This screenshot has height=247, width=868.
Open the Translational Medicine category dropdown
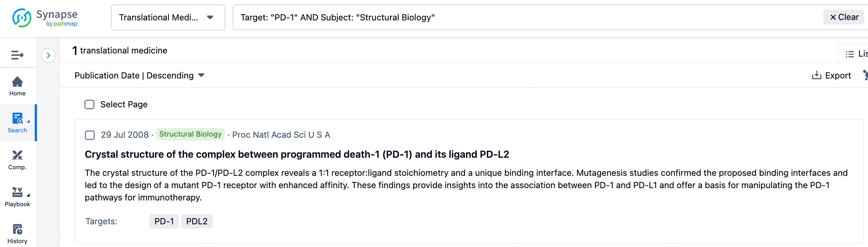(168, 17)
